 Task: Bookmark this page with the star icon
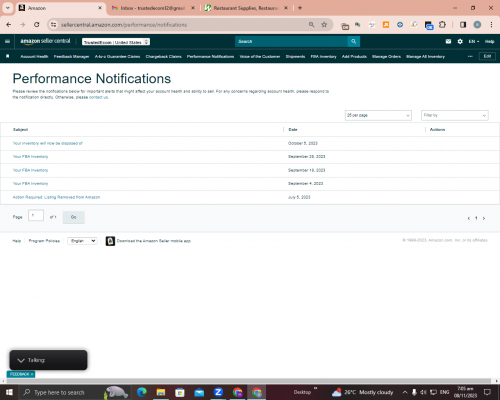pos(324,25)
